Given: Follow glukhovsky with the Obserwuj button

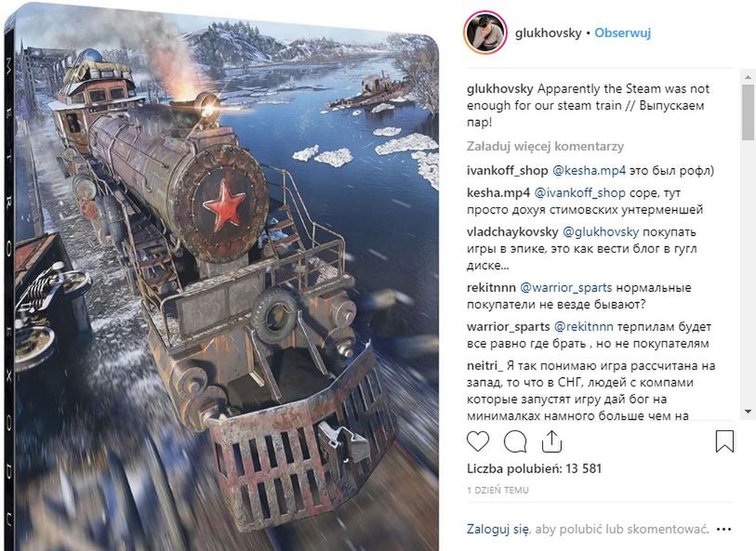Looking at the screenshot, I should [x=622, y=33].
